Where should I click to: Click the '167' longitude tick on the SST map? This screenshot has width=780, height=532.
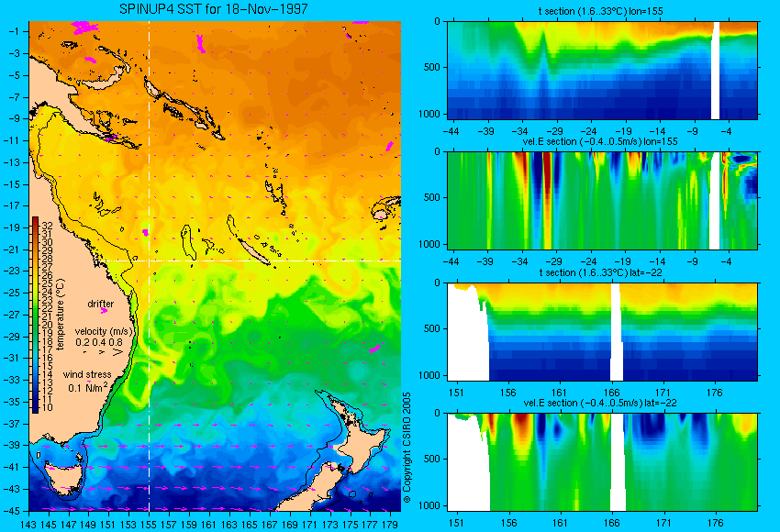[x=269, y=524]
